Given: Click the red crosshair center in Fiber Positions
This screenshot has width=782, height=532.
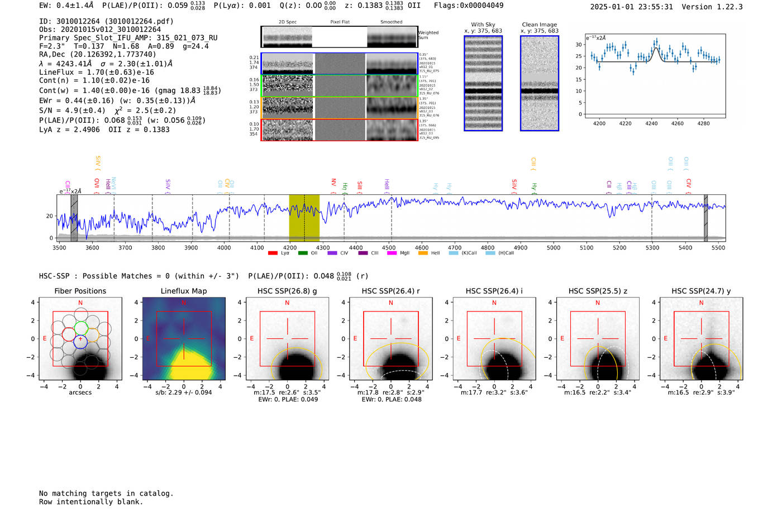Looking at the screenshot, I should coord(80,339).
